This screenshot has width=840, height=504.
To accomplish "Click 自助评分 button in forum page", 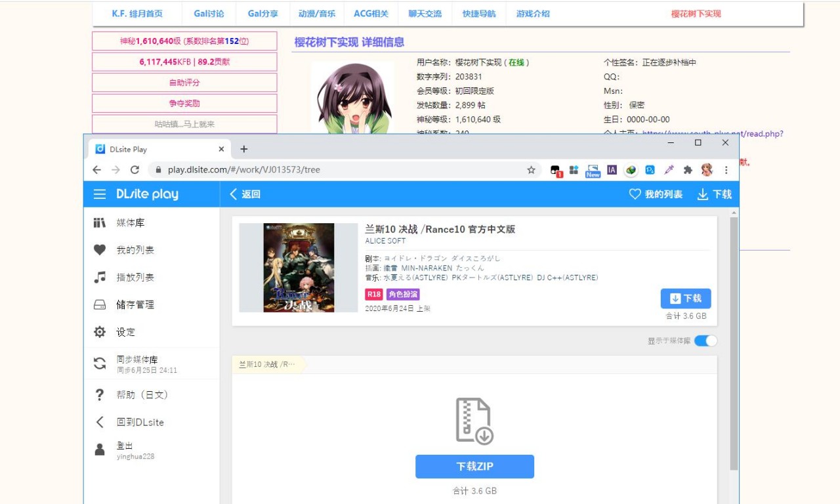I will coord(184,83).
